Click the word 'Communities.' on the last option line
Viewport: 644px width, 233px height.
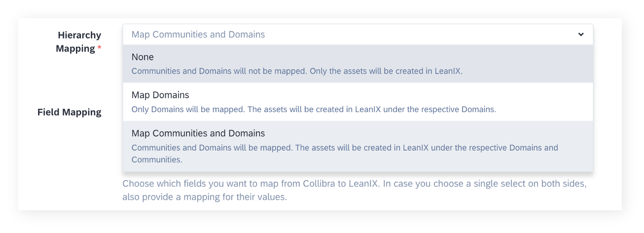(157, 159)
